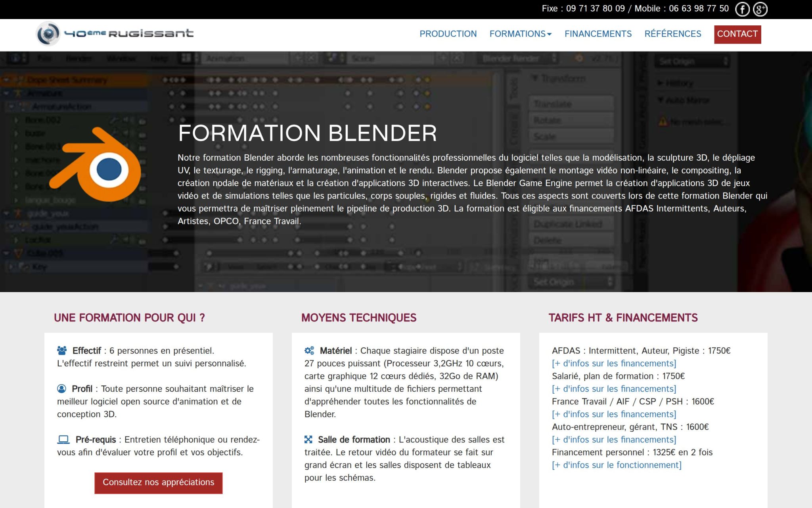Click the Formation Blender heading
The height and width of the screenshot is (508, 812).
pyautogui.click(x=307, y=133)
